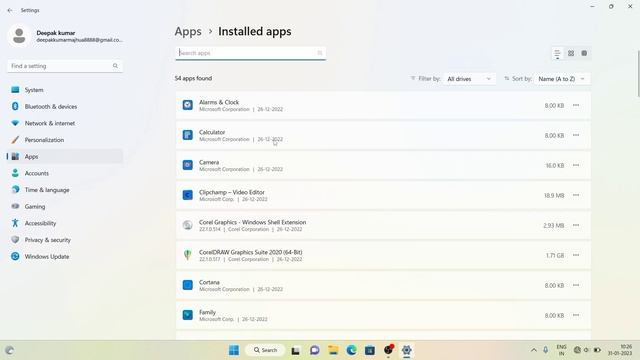Click the Deepak kumar profile avatar

[x=19, y=36]
